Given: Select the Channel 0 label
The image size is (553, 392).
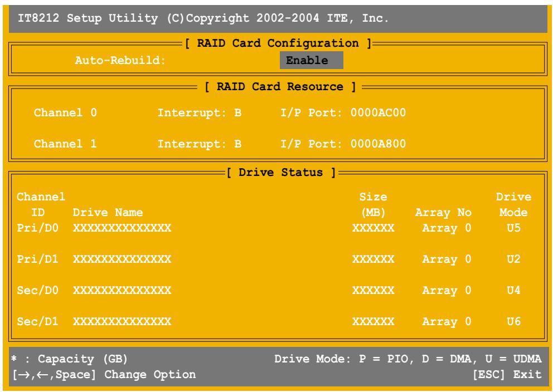Looking at the screenshot, I should tap(65, 112).
